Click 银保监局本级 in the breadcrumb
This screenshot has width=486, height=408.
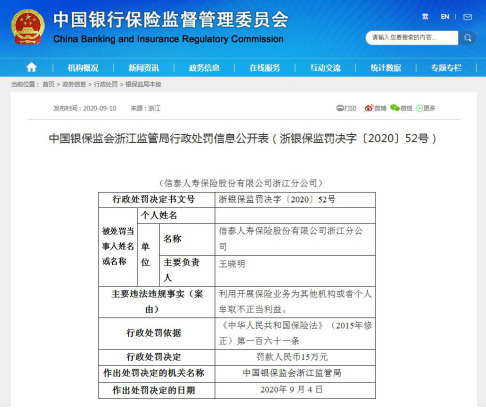click(143, 84)
